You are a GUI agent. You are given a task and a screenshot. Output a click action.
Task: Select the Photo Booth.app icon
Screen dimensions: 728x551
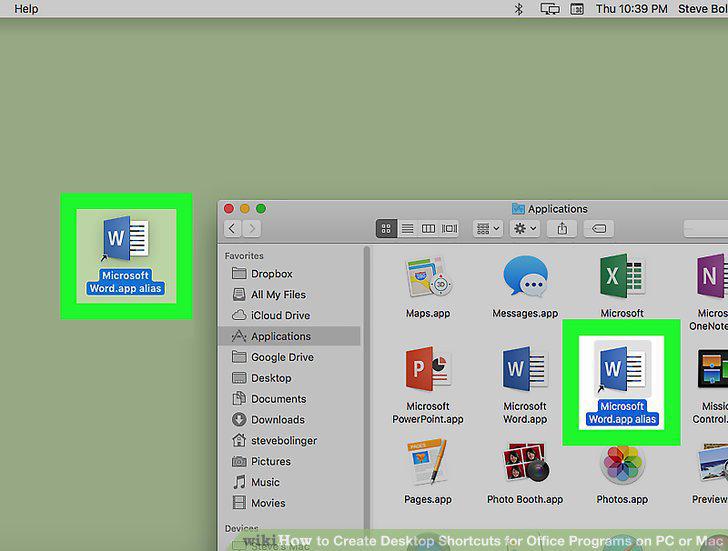point(525,464)
